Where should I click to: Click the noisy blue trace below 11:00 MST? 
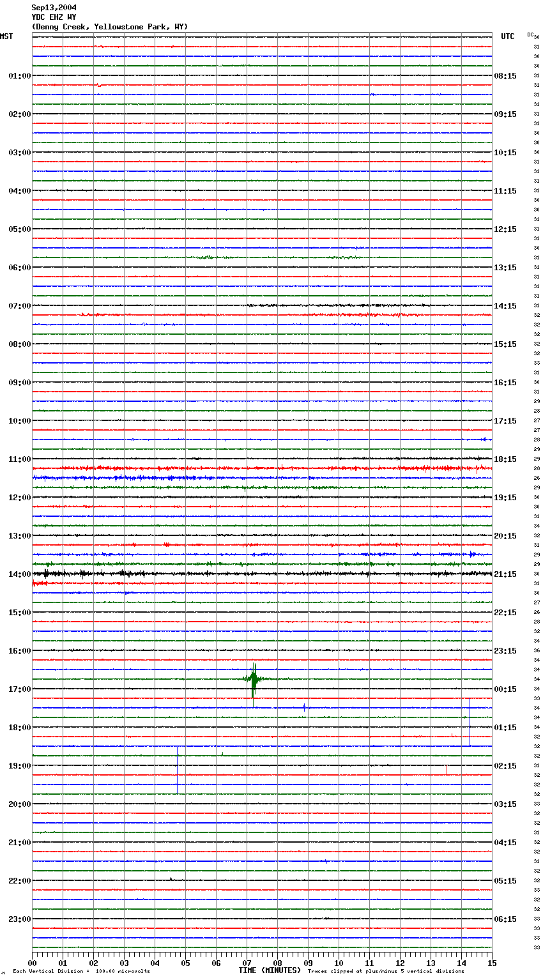pyautogui.click(x=262, y=478)
